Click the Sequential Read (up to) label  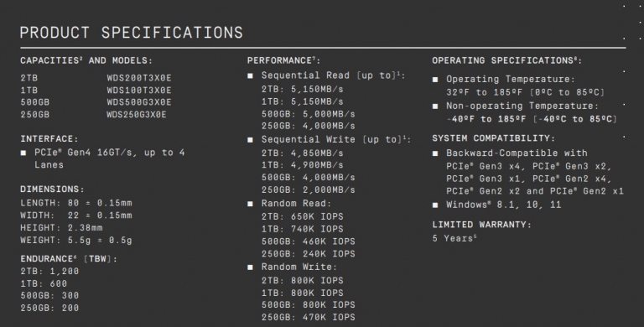click(333, 75)
